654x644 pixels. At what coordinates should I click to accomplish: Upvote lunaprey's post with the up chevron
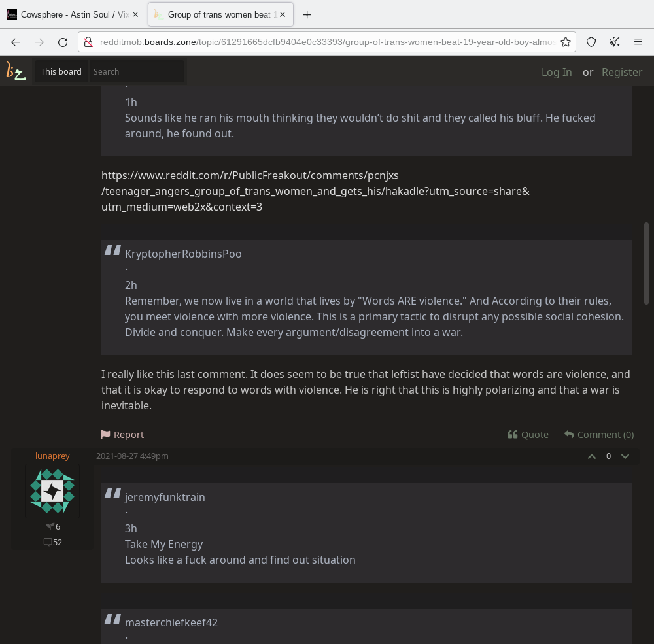pyautogui.click(x=591, y=456)
